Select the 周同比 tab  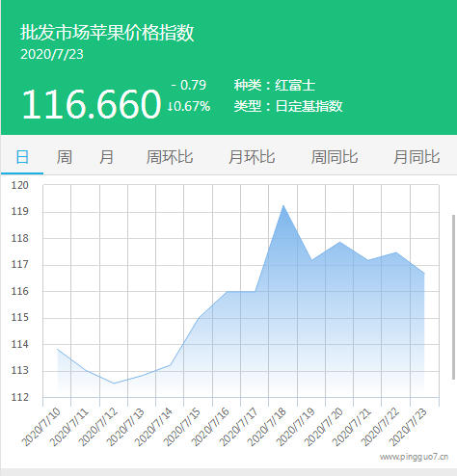[x=335, y=157]
